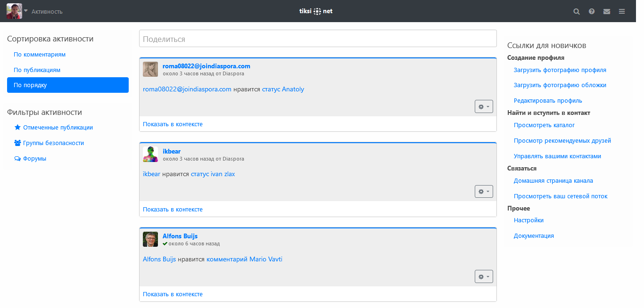Click the tiksi net logo
This screenshot has height=308, width=644.
coord(316,11)
